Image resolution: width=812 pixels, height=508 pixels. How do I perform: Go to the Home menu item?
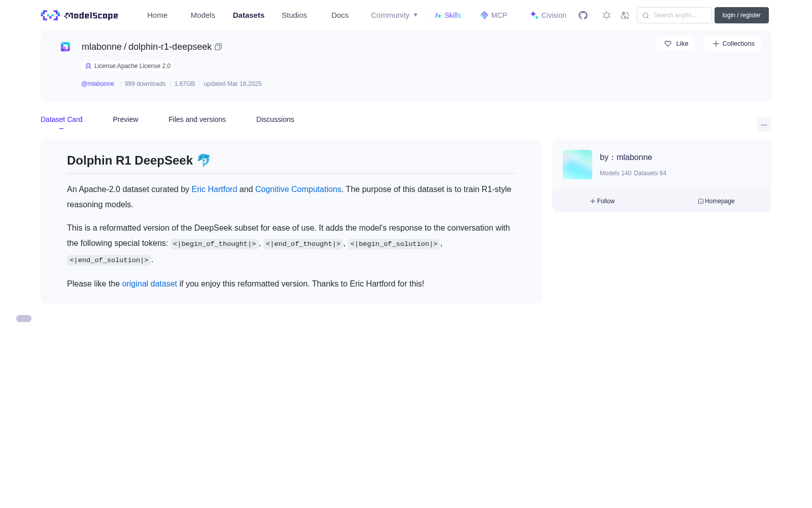(x=157, y=15)
